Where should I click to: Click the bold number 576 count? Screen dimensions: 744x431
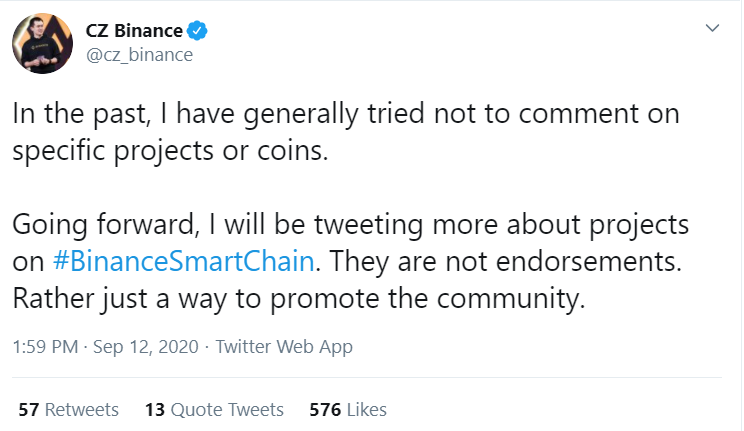pyautogui.click(x=325, y=409)
